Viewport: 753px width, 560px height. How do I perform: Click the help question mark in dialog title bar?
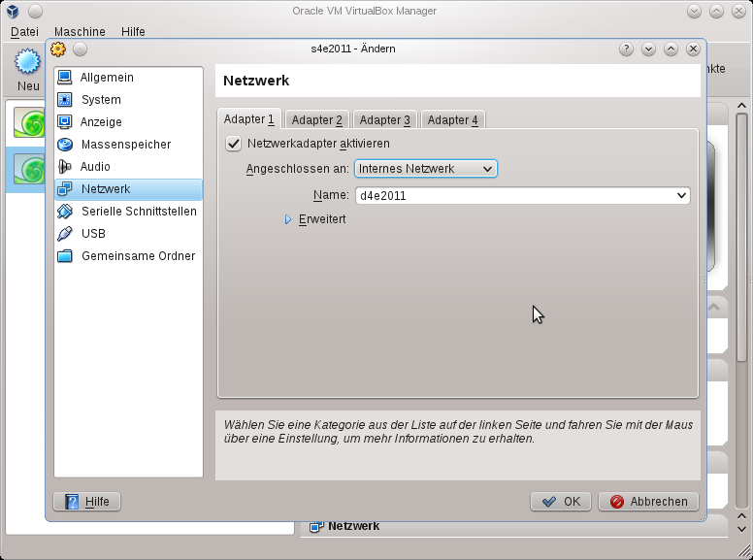626,49
